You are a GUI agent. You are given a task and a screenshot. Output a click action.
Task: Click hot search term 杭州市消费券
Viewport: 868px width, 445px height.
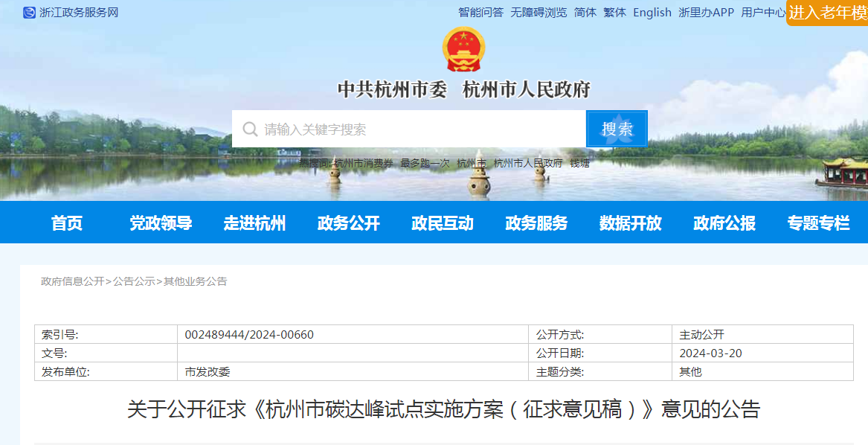click(x=362, y=164)
